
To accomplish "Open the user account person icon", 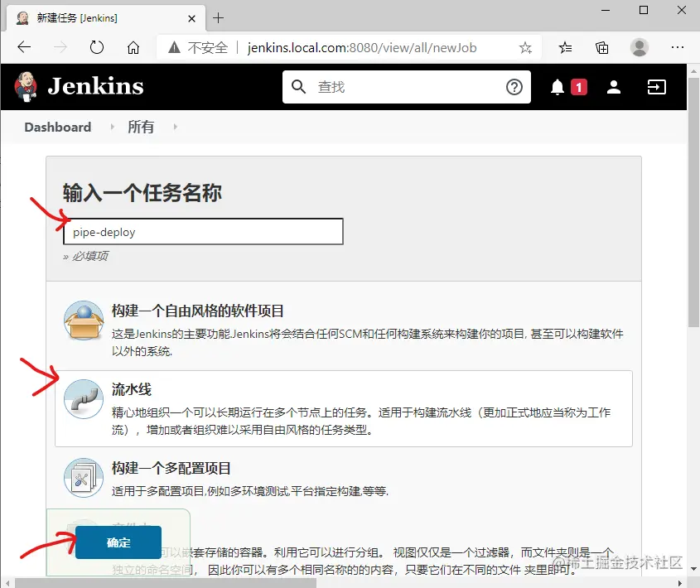I will [614, 87].
